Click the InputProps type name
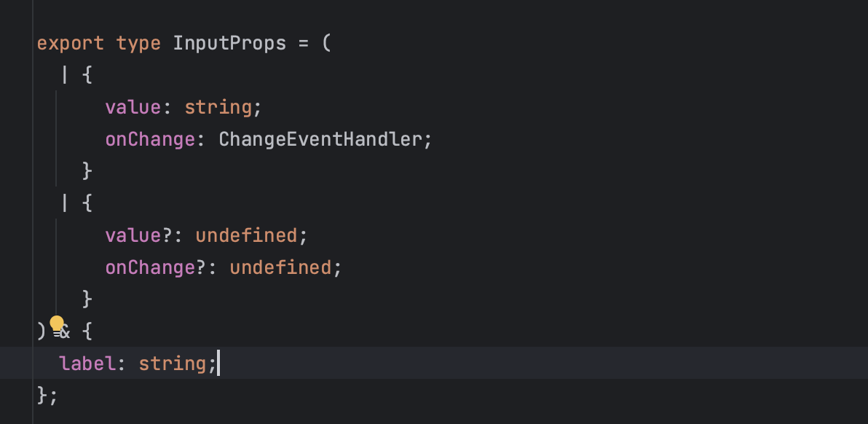Image resolution: width=868 pixels, height=424 pixels. (229, 43)
